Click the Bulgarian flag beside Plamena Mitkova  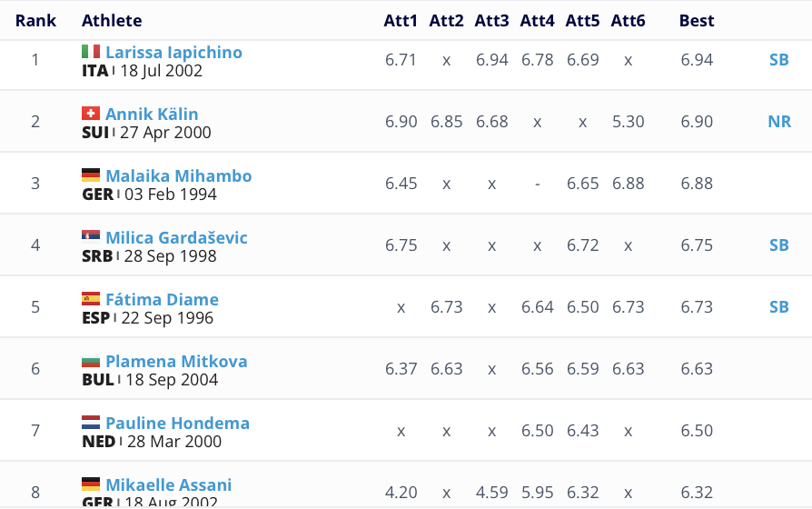91,361
